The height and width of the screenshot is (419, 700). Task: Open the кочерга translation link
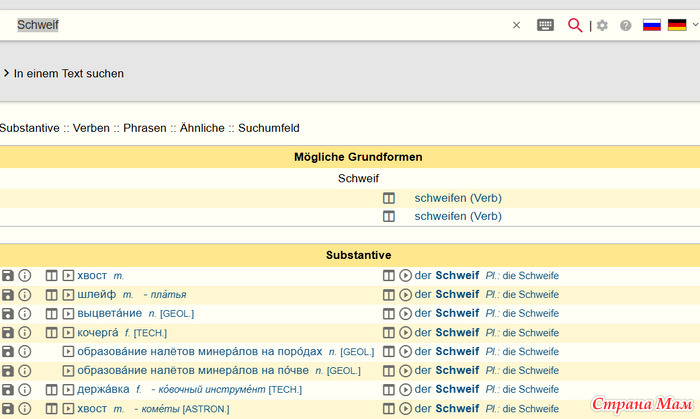click(x=98, y=332)
